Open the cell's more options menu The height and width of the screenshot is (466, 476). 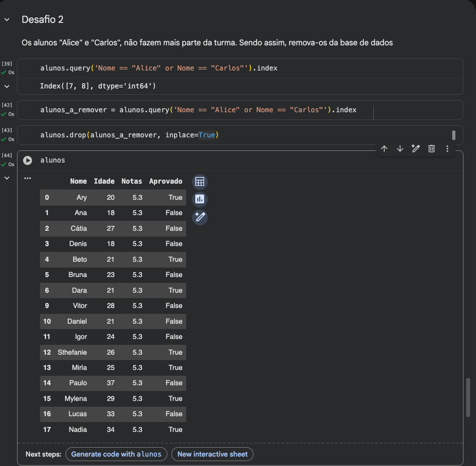(x=447, y=149)
